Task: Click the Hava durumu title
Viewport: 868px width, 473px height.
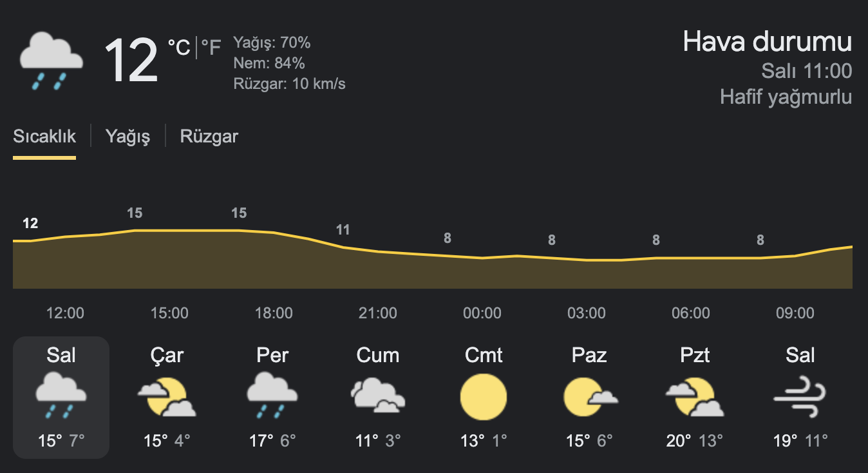Action: point(768,42)
